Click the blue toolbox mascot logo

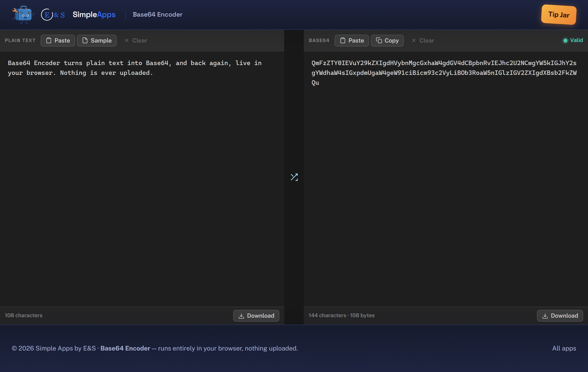click(23, 15)
